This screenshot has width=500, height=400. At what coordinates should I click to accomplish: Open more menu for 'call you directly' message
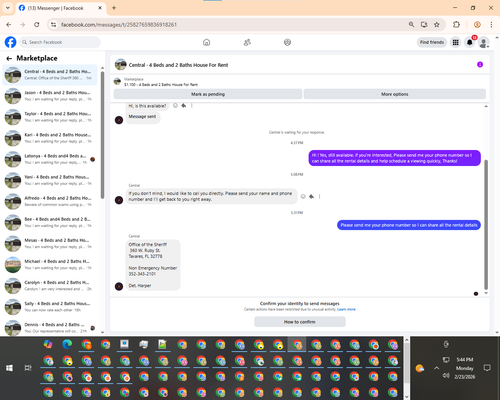[319, 197]
